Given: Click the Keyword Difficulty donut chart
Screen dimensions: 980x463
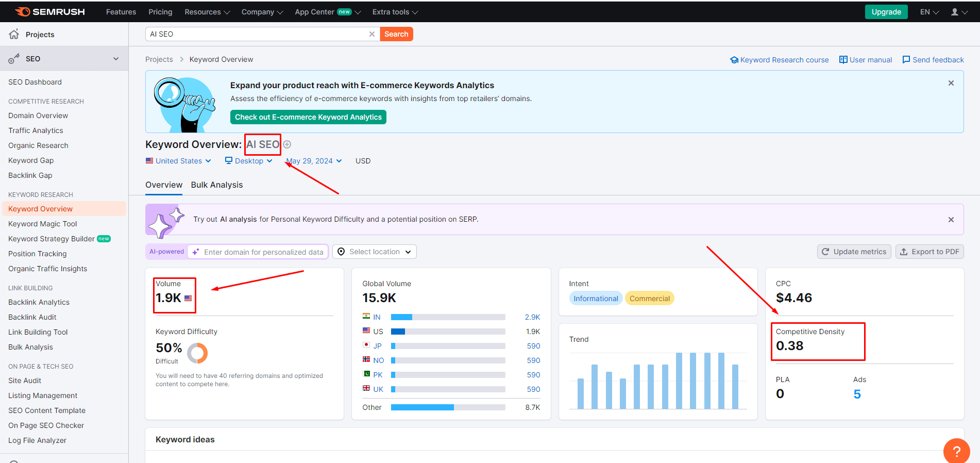Looking at the screenshot, I should click(x=197, y=353).
